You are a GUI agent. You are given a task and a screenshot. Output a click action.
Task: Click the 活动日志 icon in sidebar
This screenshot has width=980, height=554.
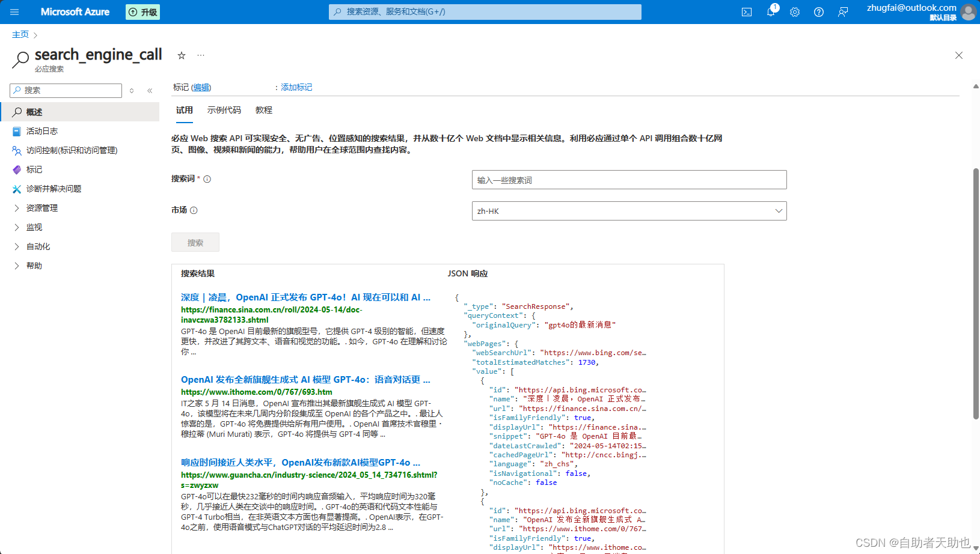17,131
